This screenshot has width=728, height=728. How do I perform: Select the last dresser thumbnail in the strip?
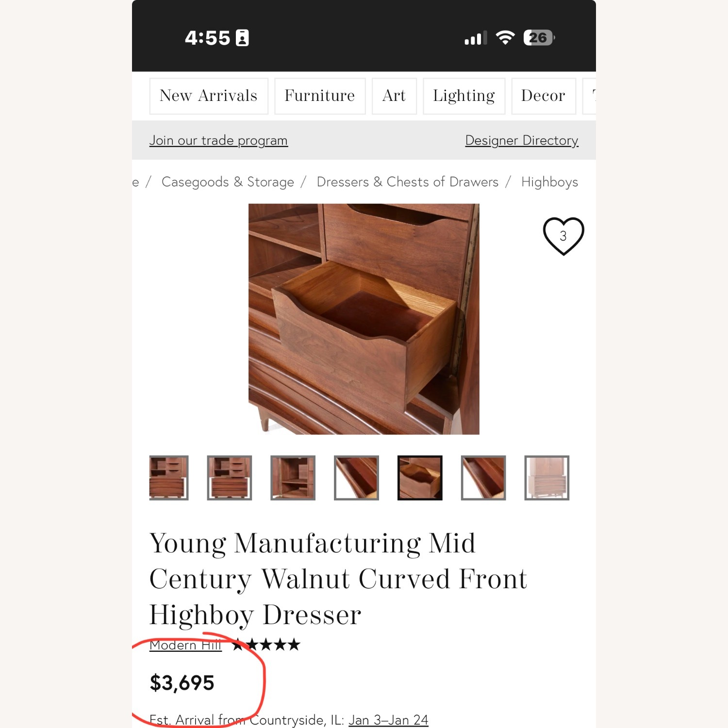pos(546,478)
